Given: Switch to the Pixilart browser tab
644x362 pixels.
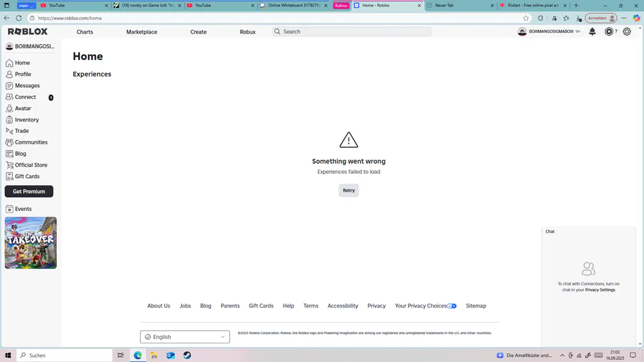Looking at the screenshot, I should coord(533,6).
